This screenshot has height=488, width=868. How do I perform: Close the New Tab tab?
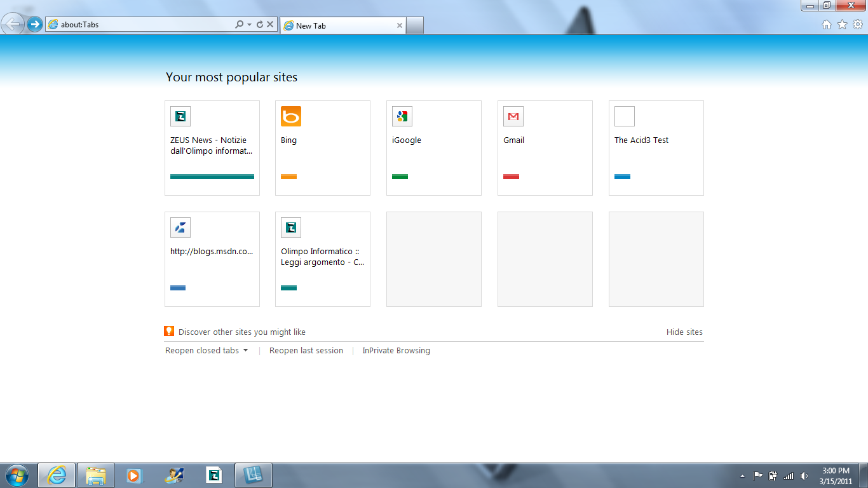click(399, 25)
